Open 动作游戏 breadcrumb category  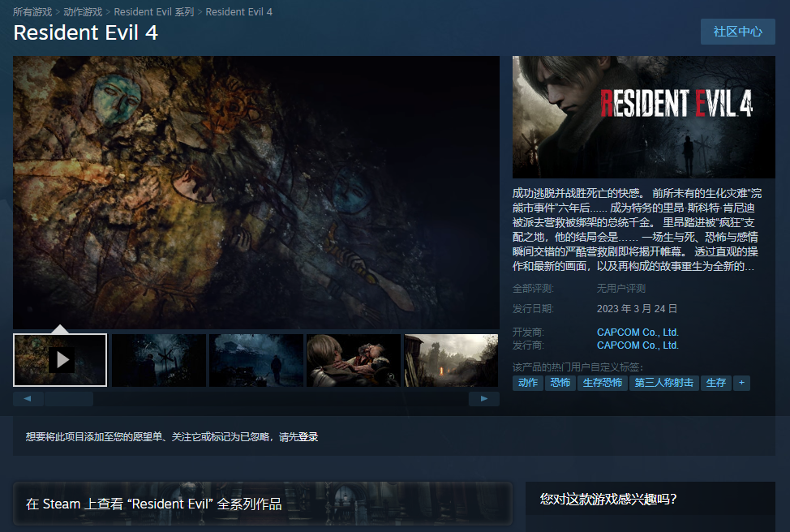83,12
